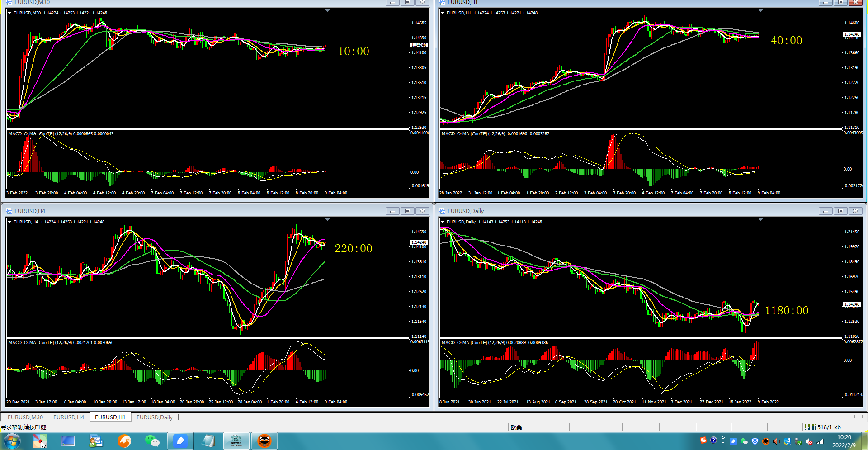
Task: Maximize the EURUSD,H4 chart window
Action: point(407,211)
